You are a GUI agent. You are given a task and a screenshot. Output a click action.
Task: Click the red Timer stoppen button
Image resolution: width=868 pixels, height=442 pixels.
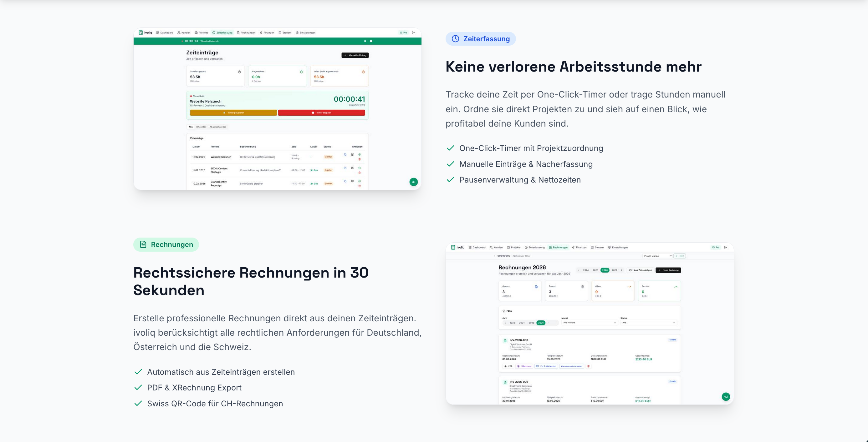321,113
